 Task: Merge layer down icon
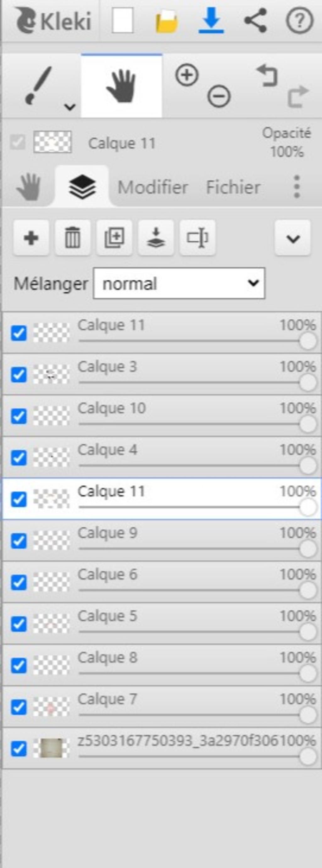click(x=156, y=238)
